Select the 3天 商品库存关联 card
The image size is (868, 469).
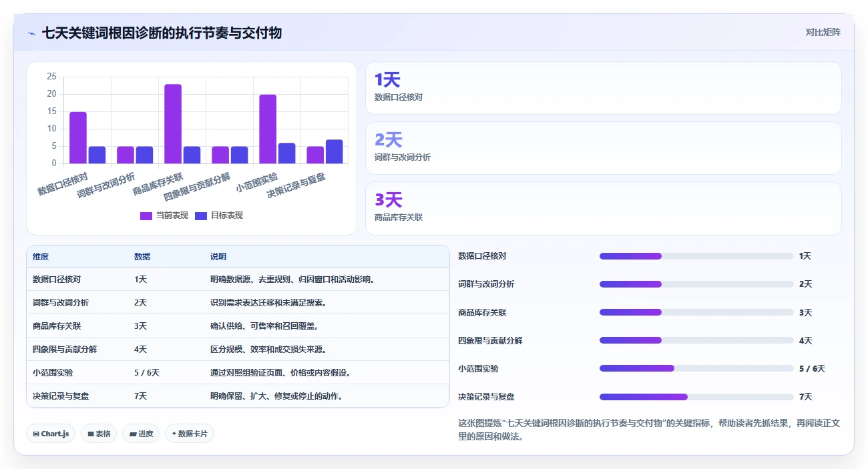604,208
